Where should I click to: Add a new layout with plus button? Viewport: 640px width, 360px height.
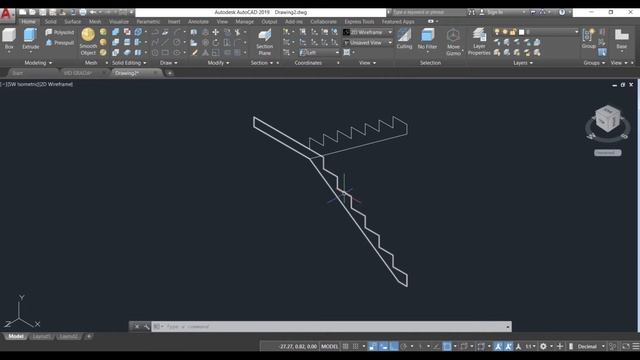point(89,336)
